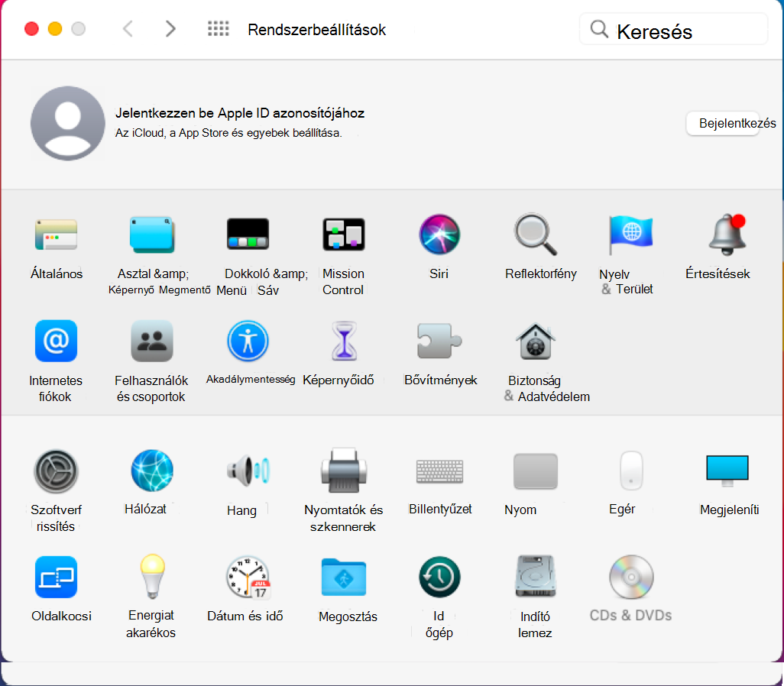The height and width of the screenshot is (686, 784).
Task: Open Billentyűzet keyboard icon
Action: point(440,471)
